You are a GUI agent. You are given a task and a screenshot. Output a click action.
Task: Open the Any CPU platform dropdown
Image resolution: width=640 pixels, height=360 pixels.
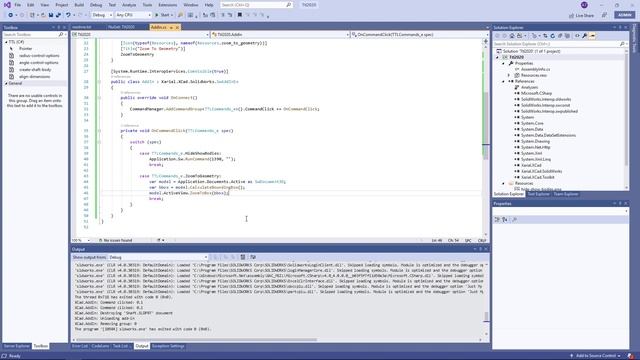[133, 15]
